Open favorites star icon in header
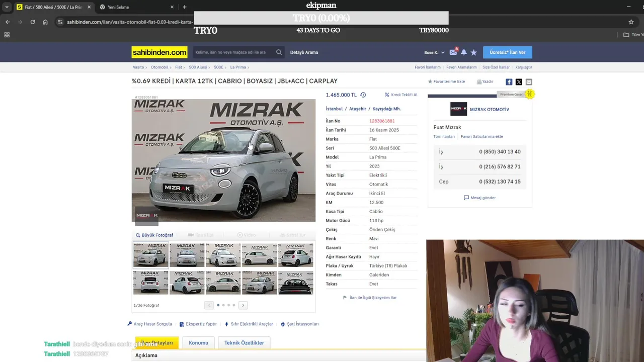Screen dimensions: 644x362 (473, 52)
